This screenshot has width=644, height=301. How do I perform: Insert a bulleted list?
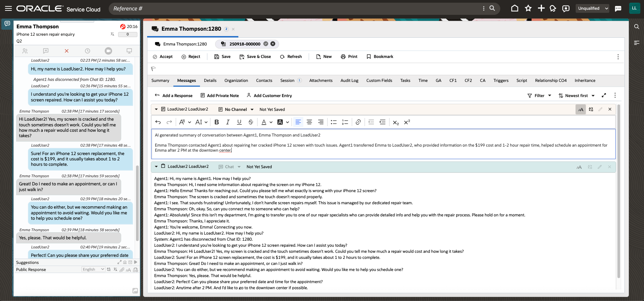pos(334,122)
